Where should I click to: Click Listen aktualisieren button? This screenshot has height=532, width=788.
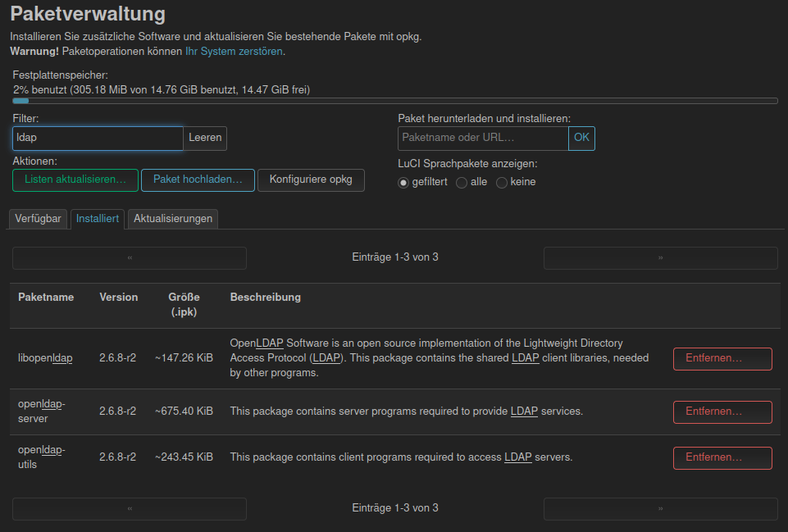tap(75, 180)
